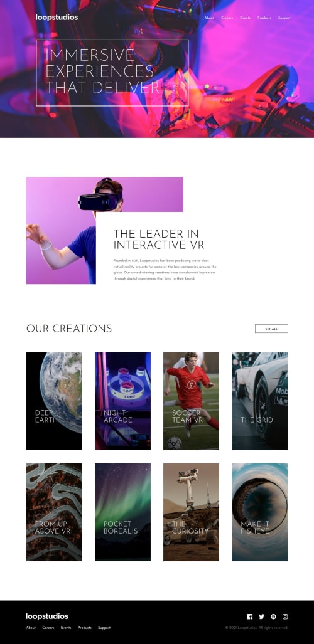Viewport: 314px width, 644px height.
Task: Open the Facebook icon in footer
Action: click(250, 616)
